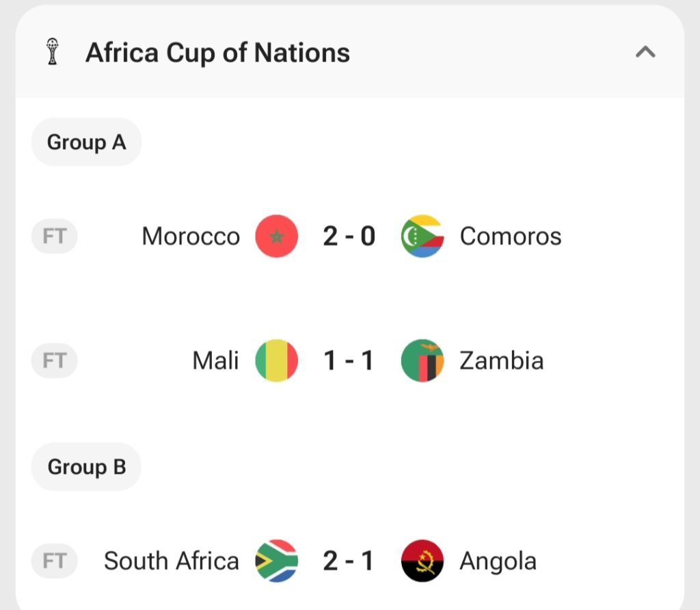Click the South Africa flag icon
This screenshot has width=700, height=610.
[276, 561]
